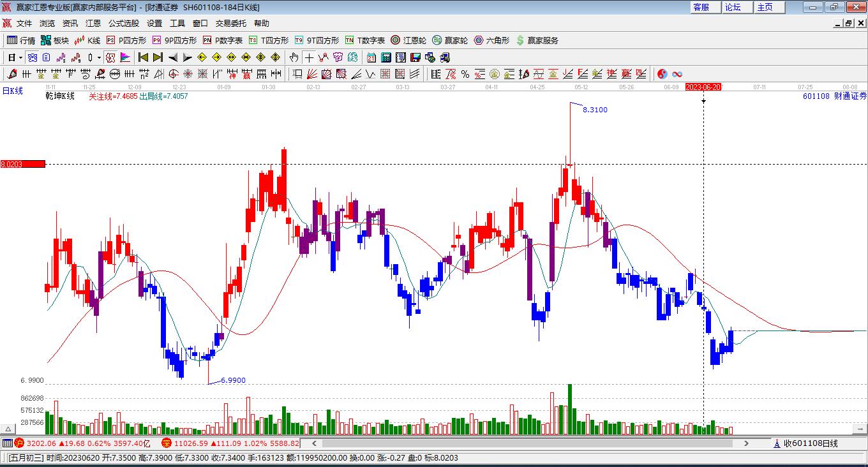868x467 pixels.
Task: Open the 文件 menu
Action: click(24, 24)
